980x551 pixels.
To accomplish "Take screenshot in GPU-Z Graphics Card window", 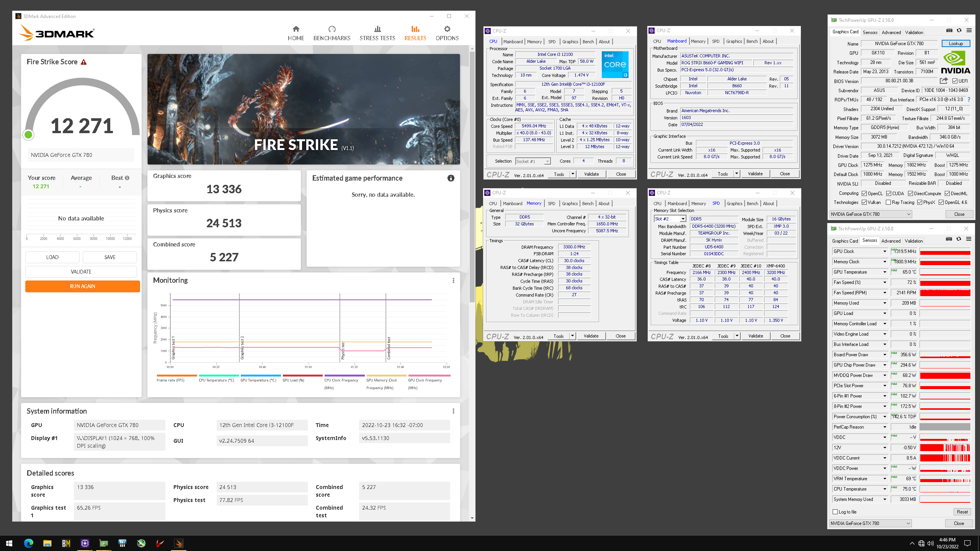I will tap(949, 31).
